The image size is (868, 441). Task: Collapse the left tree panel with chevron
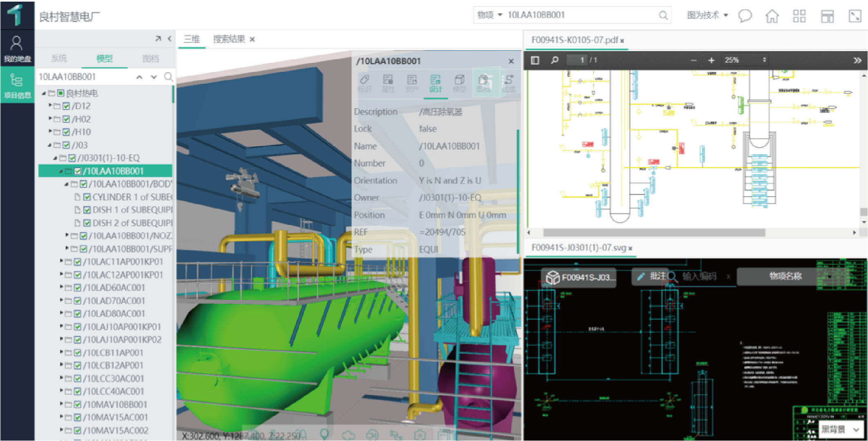pos(170,39)
